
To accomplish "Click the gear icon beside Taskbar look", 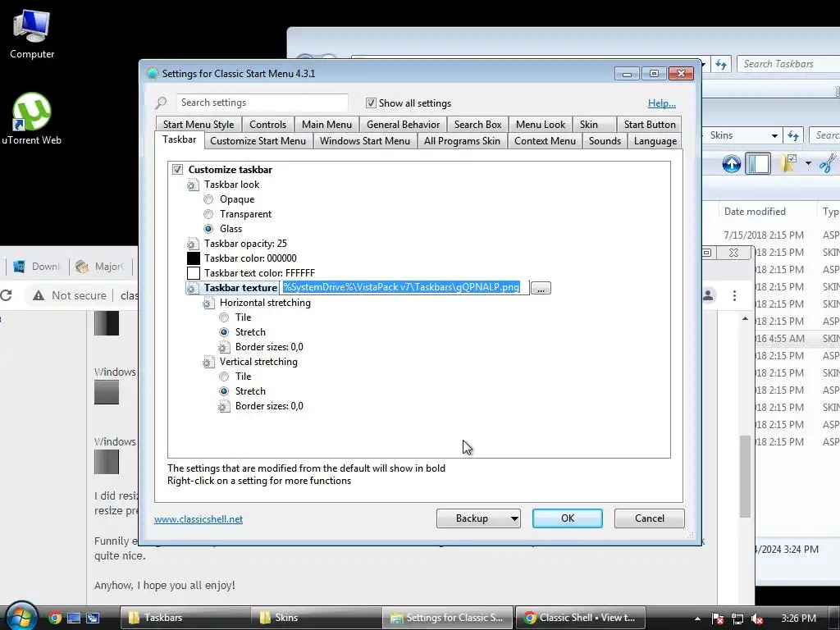I will [193, 185].
